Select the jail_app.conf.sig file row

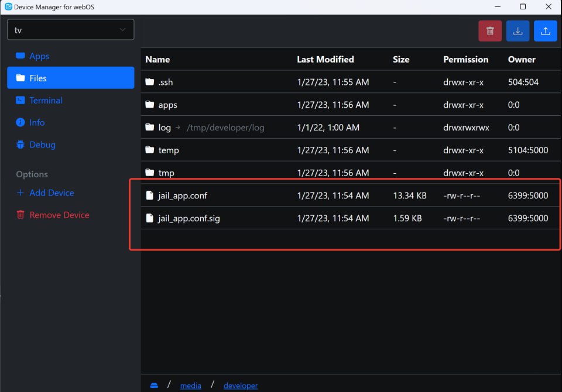pos(189,218)
